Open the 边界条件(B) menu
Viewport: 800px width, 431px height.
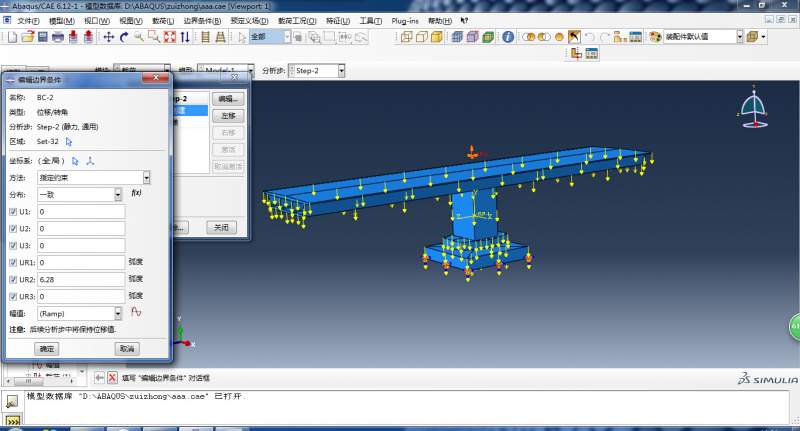203,21
